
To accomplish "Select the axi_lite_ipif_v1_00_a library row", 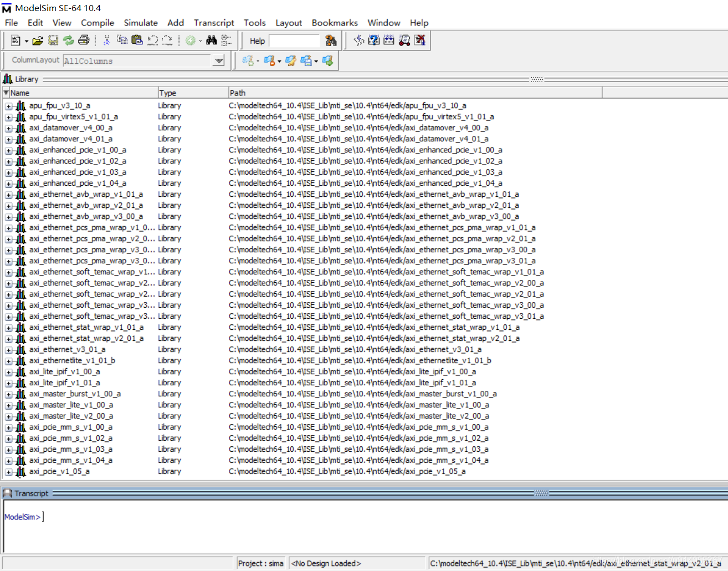I will tap(65, 371).
